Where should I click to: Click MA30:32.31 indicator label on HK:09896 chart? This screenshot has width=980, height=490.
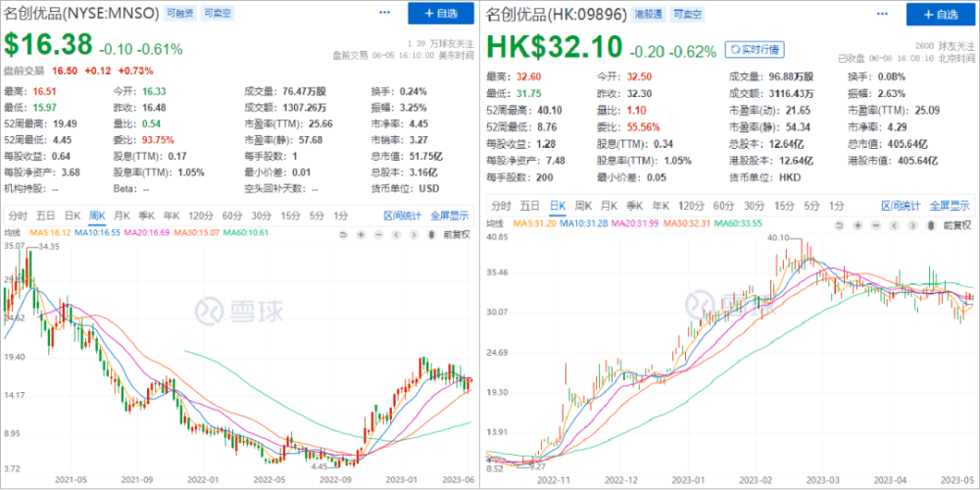pyautogui.click(x=686, y=223)
